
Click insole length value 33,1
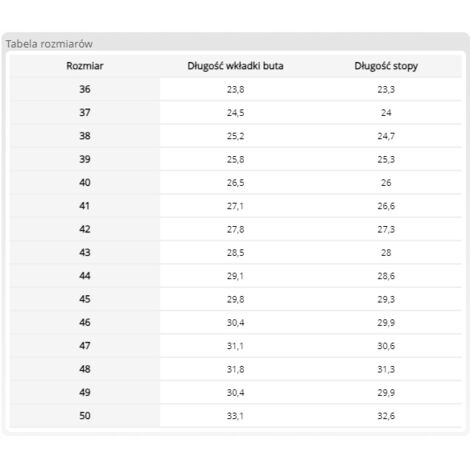[x=235, y=416]
